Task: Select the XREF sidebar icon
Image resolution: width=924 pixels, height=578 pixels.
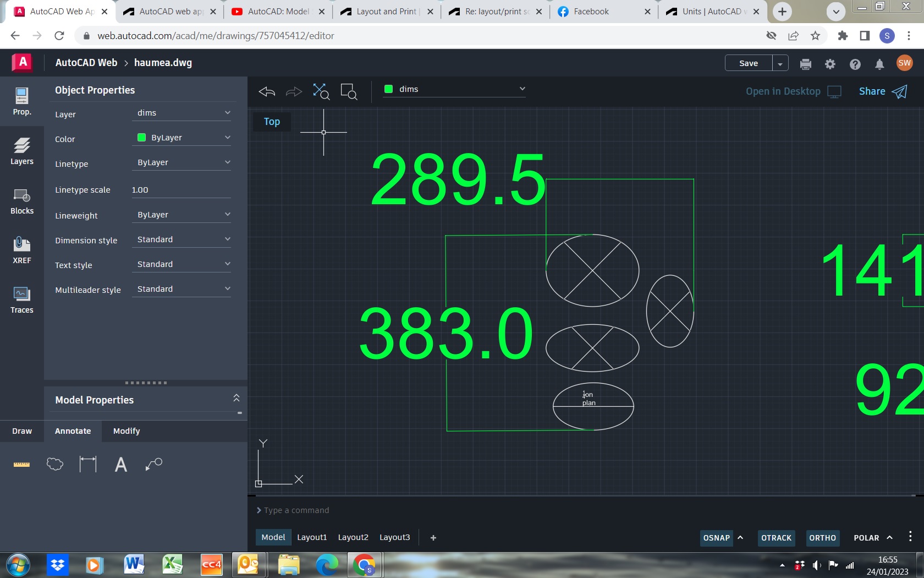Action: point(22,250)
